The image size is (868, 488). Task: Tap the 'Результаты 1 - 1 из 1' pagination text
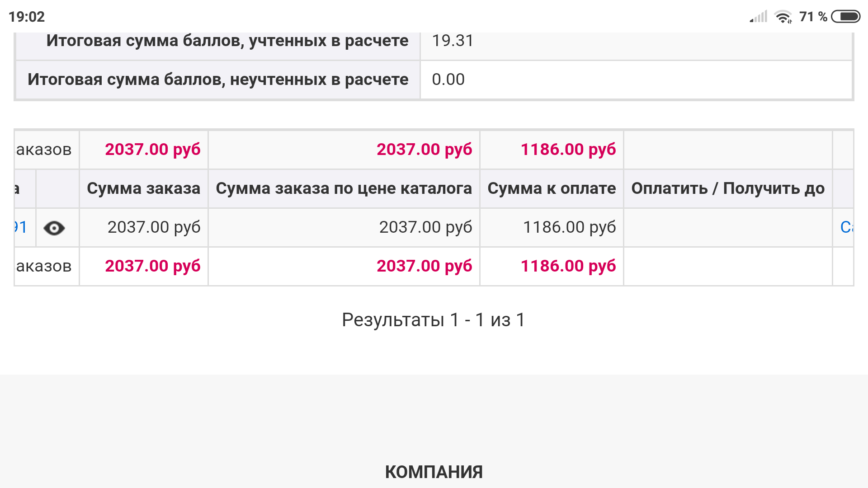click(x=434, y=320)
